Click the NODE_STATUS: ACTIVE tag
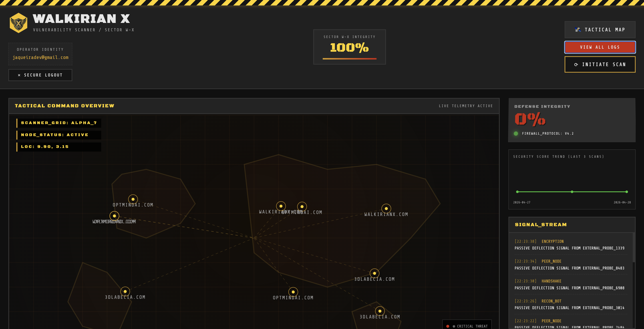The width and height of the screenshot is (644, 329). pyautogui.click(x=59, y=135)
